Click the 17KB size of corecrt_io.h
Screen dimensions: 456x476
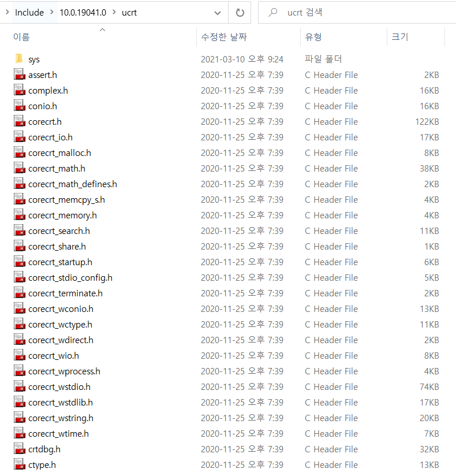tap(429, 137)
